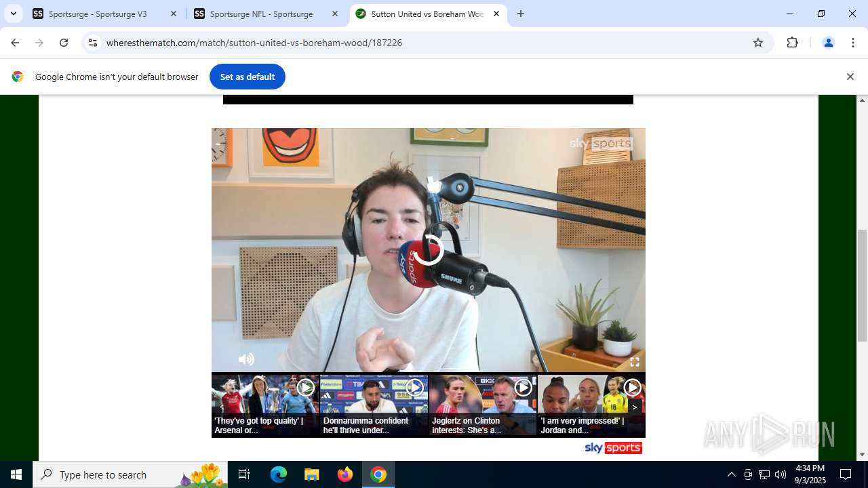
Task: Play Donnarumma confident he'll thrive video
Action: point(374,405)
